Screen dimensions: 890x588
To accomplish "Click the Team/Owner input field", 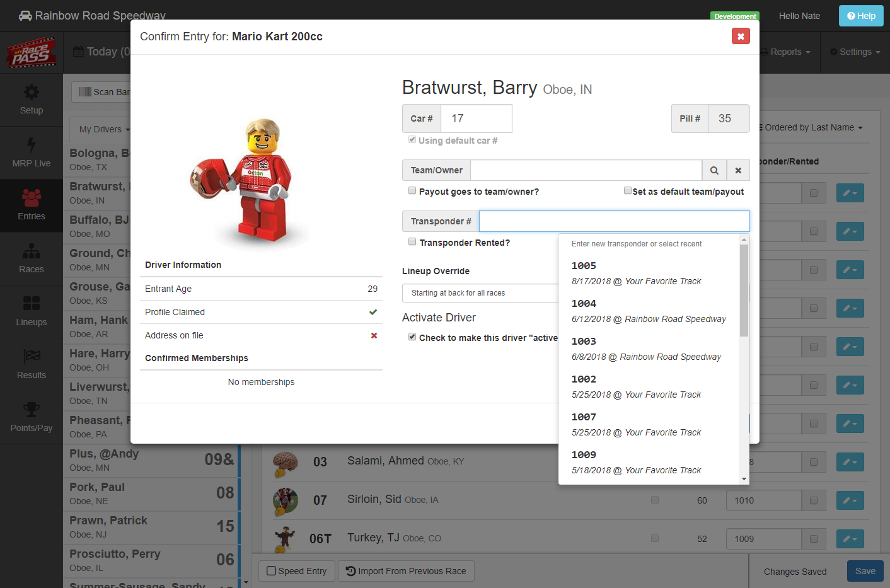I will pyautogui.click(x=586, y=170).
